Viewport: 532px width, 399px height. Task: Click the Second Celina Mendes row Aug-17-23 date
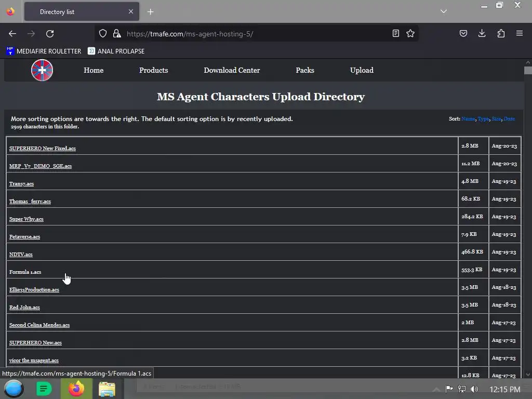(504, 322)
